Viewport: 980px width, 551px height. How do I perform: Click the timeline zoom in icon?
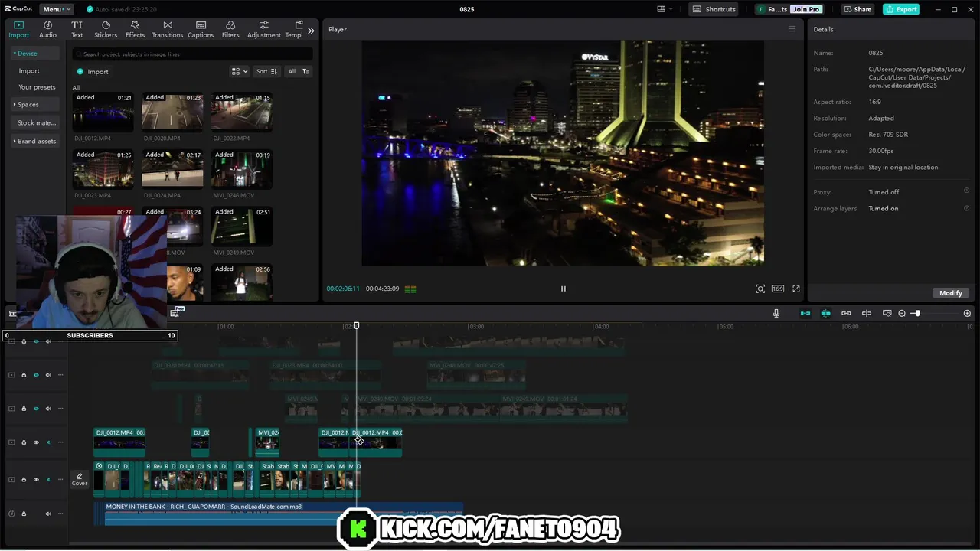click(x=967, y=313)
